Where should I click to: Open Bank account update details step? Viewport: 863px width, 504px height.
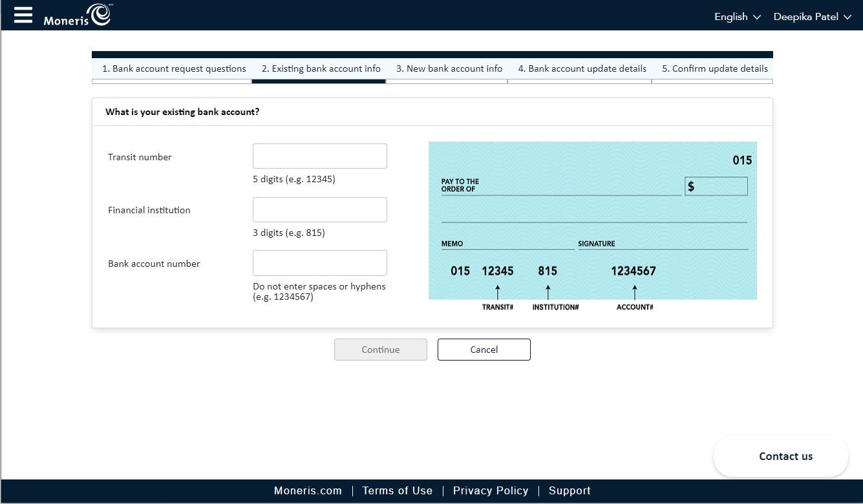[x=582, y=68]
